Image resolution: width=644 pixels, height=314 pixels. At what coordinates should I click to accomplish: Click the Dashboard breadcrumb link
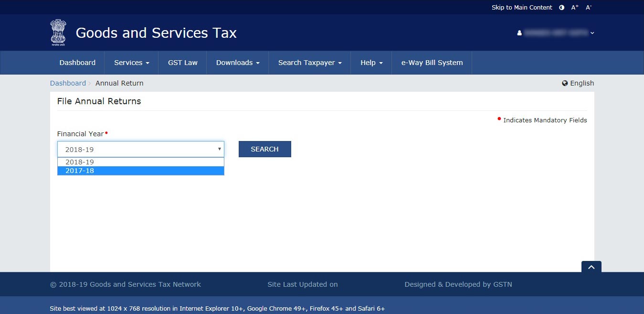coord(68,83)
